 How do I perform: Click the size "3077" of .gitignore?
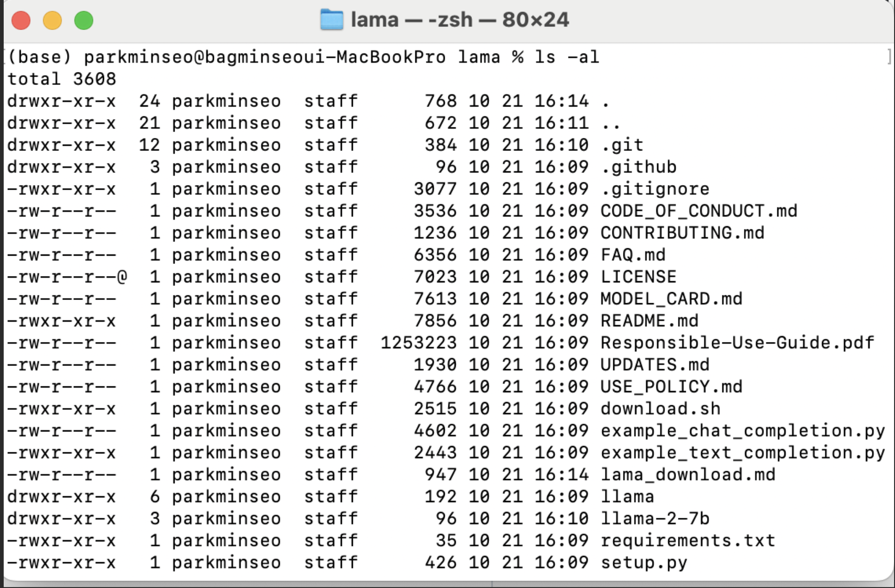[435, 189]
